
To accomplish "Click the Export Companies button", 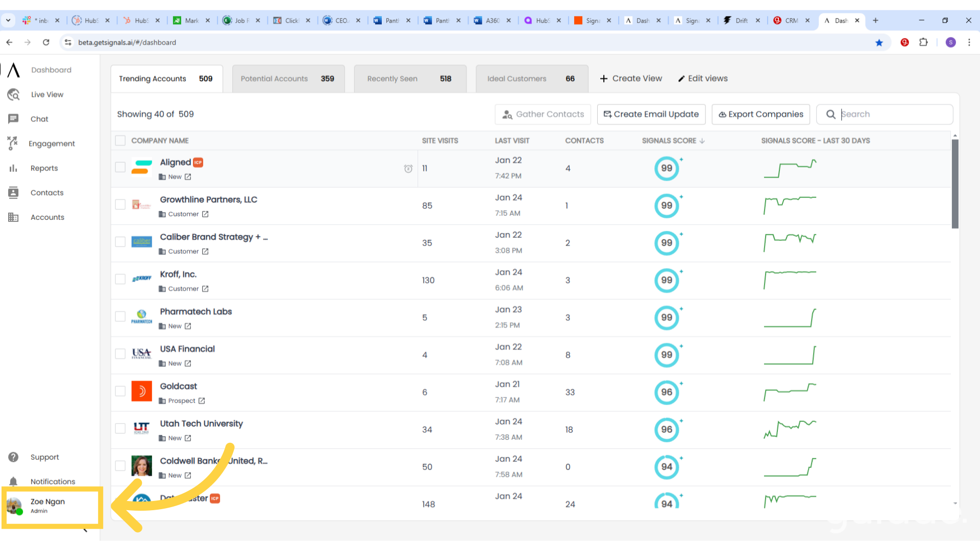I will (x=761, y=114).
